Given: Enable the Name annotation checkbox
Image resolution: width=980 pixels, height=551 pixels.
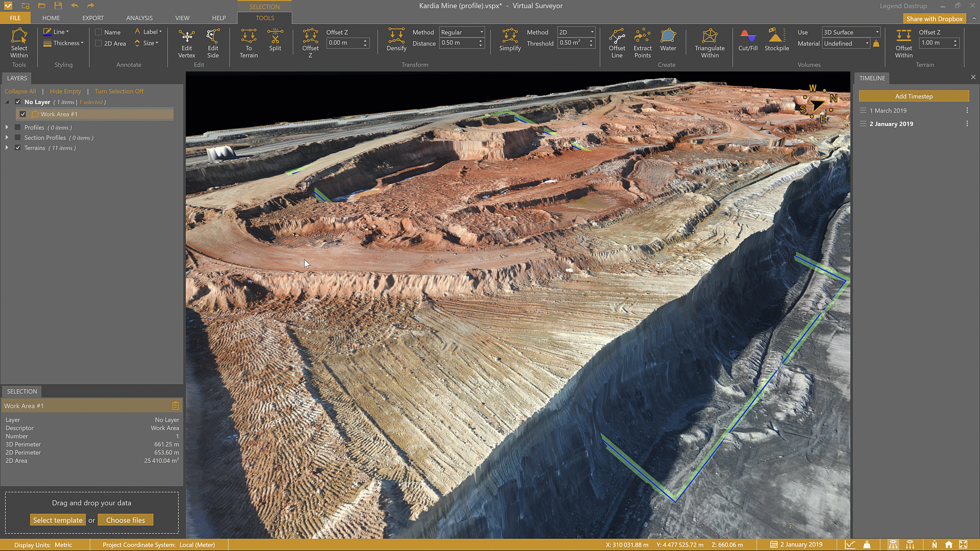Looking at the screenshot, I should pos(99,32).
